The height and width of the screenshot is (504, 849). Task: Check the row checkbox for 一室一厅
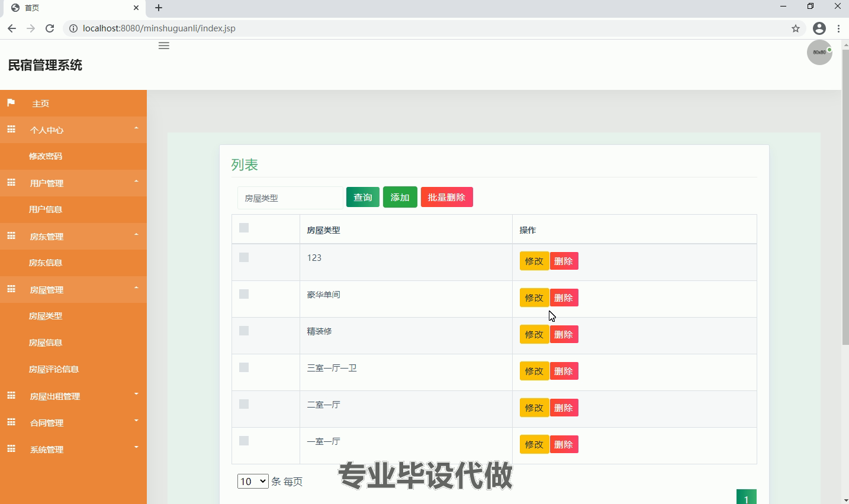244,441
